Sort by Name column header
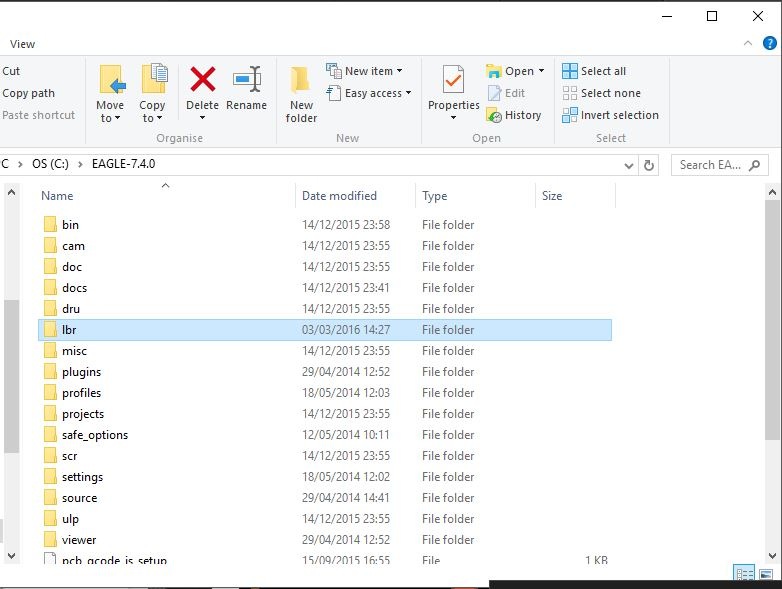The height and width of the screenshot is (589, 782). (57, 196)
